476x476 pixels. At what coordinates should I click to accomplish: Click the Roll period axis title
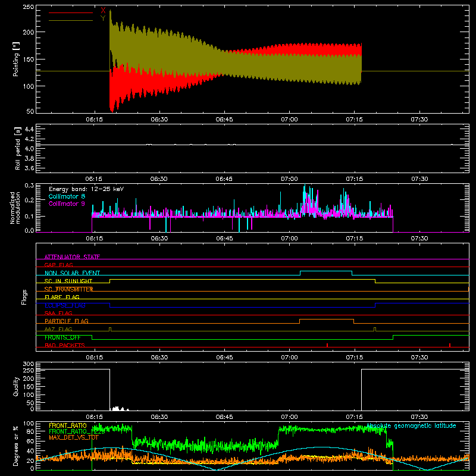pyautogui.click(x=18, y=148)
